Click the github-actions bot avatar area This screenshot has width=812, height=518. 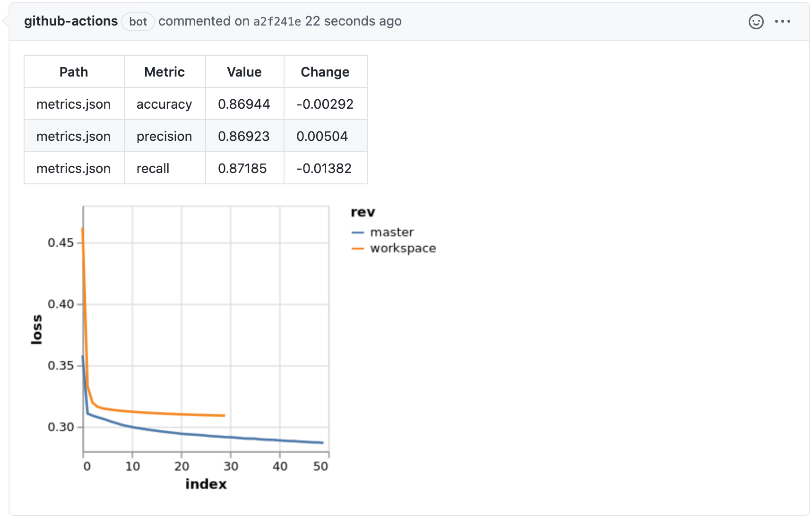point(71,21)
